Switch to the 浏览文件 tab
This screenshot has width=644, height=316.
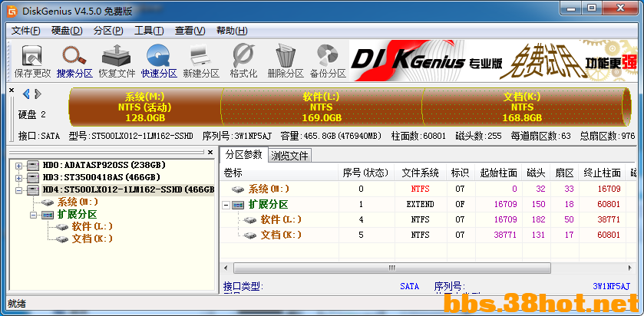pyautogui.click(x=290, y=156)
